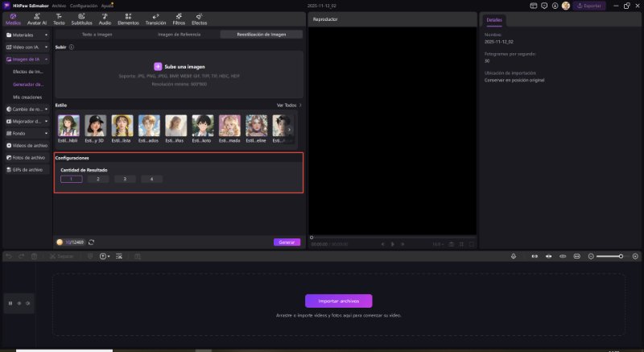Select result quantity 3 option
Image resolution: width=644 pixels, height=352 pixels.
(x=125, y=179)
